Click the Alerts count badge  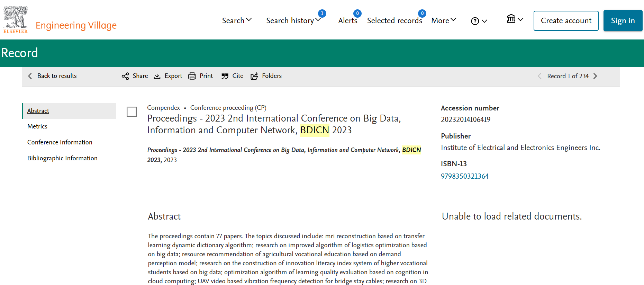[x=357, y=14]
